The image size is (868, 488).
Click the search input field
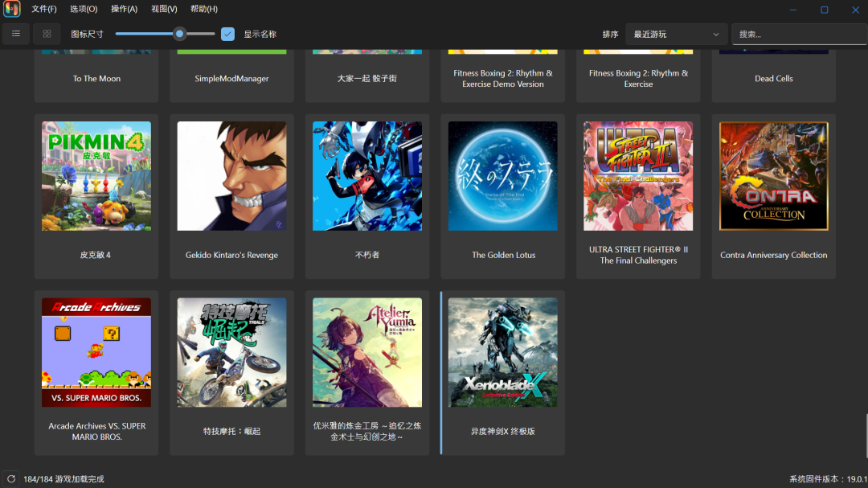point(798,34)
